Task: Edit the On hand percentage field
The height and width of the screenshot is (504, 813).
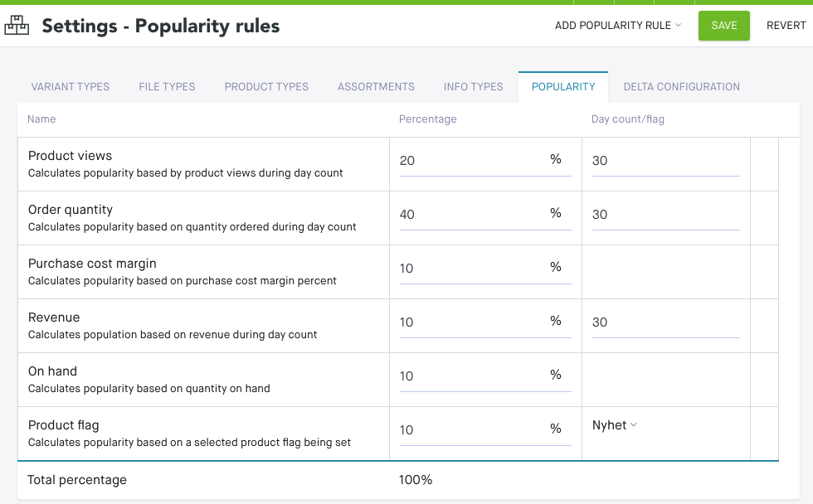Action: coord(473,376)
